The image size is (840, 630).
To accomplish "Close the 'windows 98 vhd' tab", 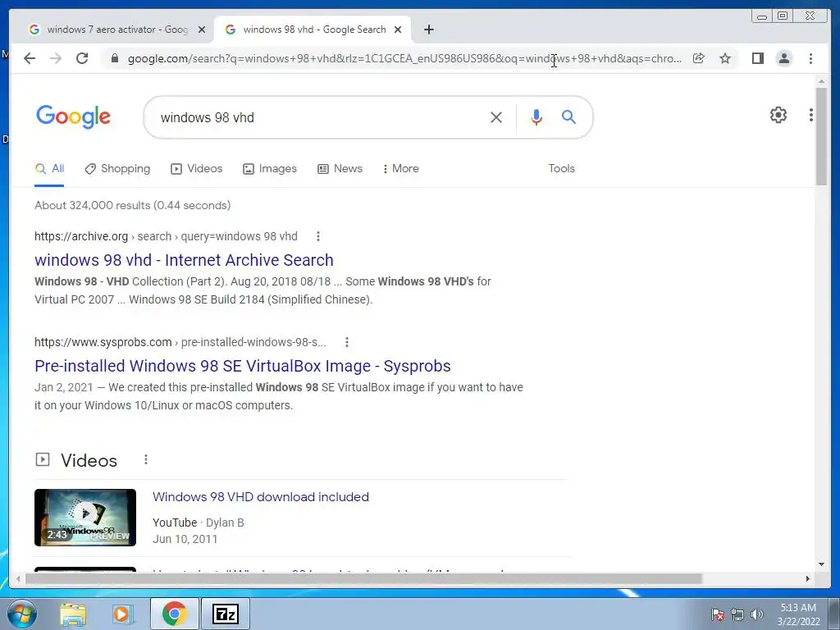I will pyautogui.click(x=398, y=30).
